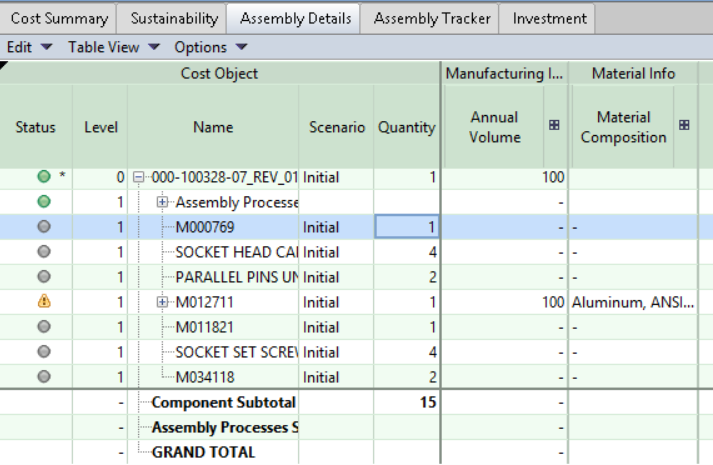
Task: Click the gray status icon for M000769
Action: (43, 227)
